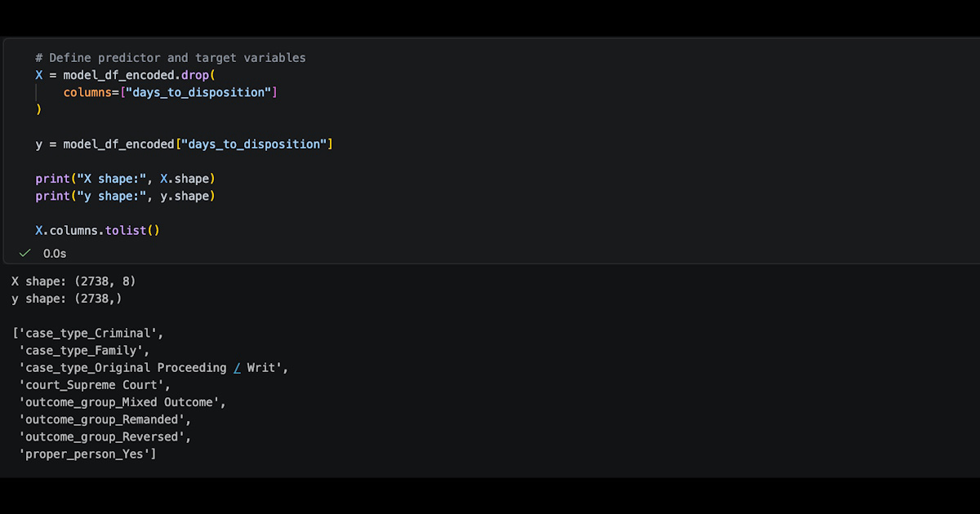Click the 0.0s execution time label
980x514 pixels.
(55, 254)
